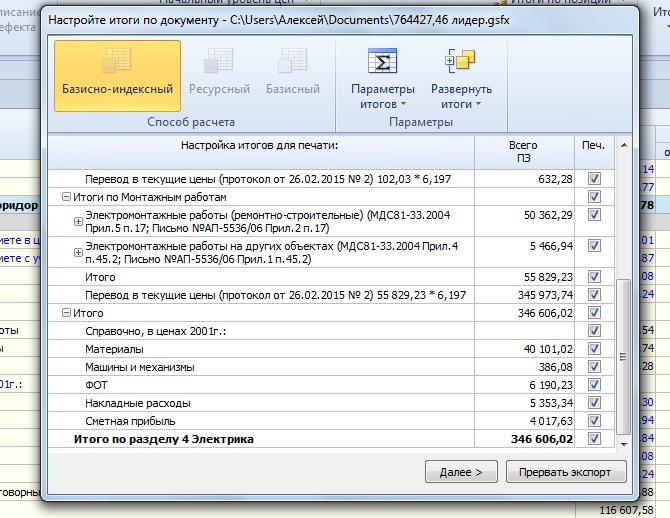The height and width of the screenshot is (518, 670).
Task: Open the Параметры итогов dropdown arrow
Action: [x=403, y=104]
